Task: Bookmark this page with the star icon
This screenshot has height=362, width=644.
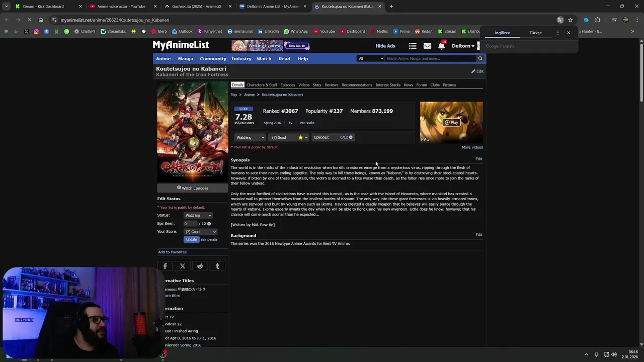Action: (x=570, y=20)
